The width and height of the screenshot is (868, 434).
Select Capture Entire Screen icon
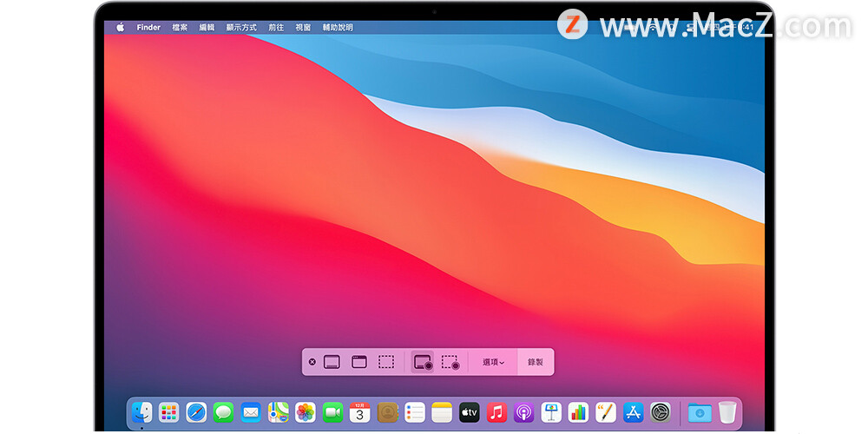tap(332, 362)
